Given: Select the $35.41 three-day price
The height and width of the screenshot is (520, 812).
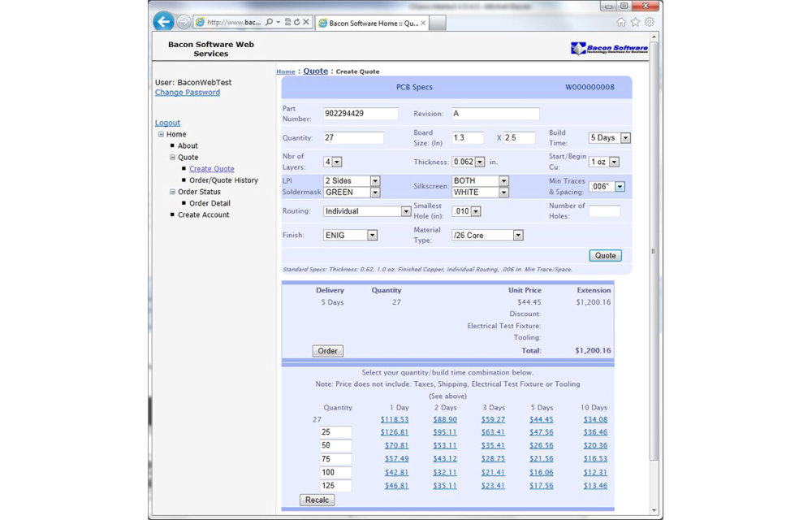Looking at the screenshot, I should click(x=493, y=445).
